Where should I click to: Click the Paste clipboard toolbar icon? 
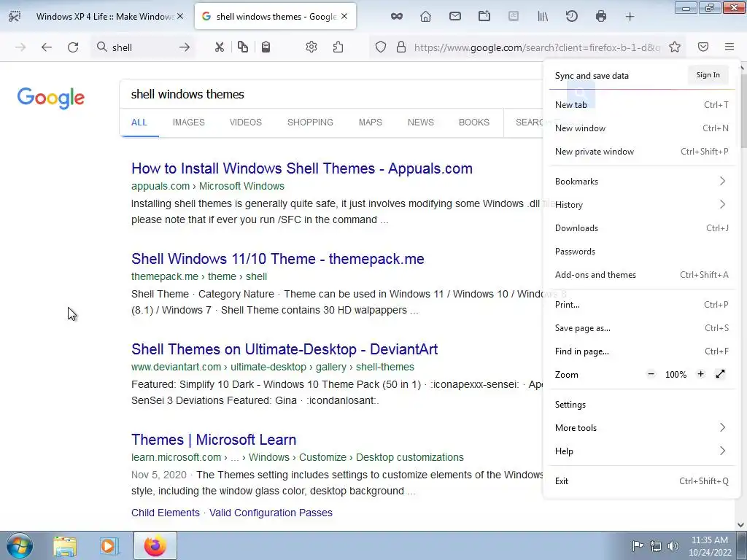[266, 47]
